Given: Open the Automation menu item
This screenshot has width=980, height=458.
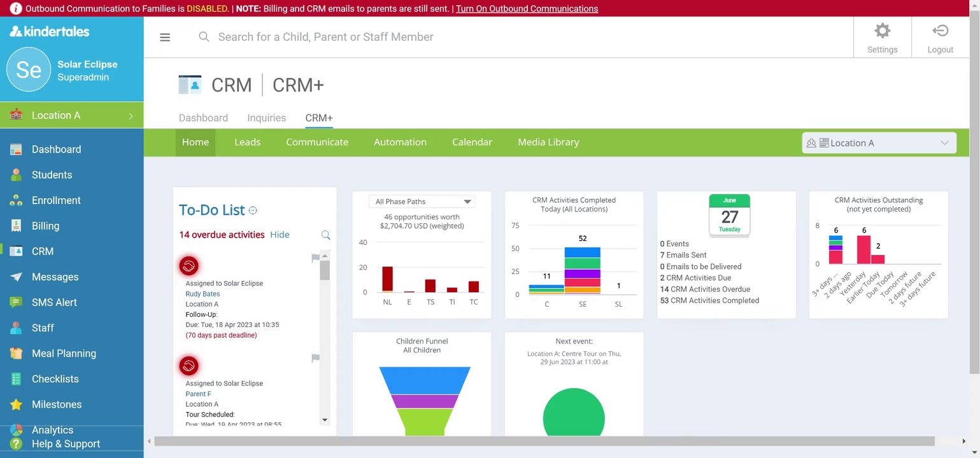Looking at the screenshot, I should point(400,142).
